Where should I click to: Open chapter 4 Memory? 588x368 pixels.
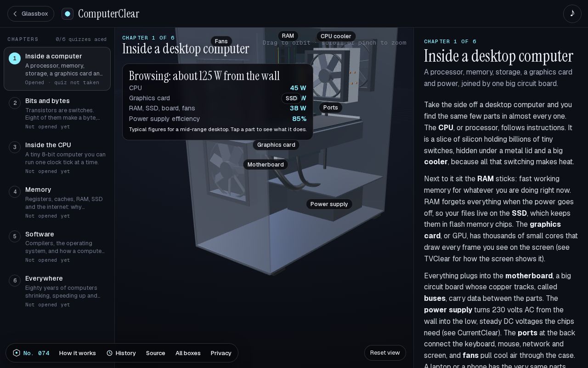57,202
